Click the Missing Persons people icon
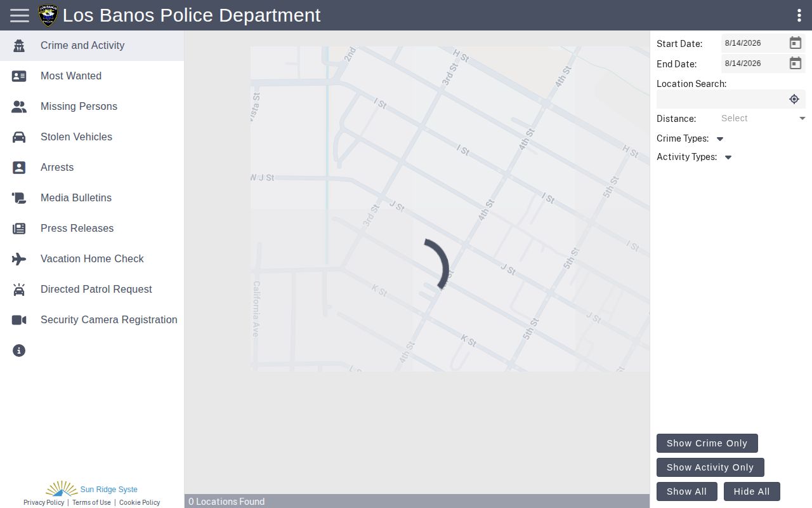The width and height of the screenshot is (812, 508). coord(19,107)
